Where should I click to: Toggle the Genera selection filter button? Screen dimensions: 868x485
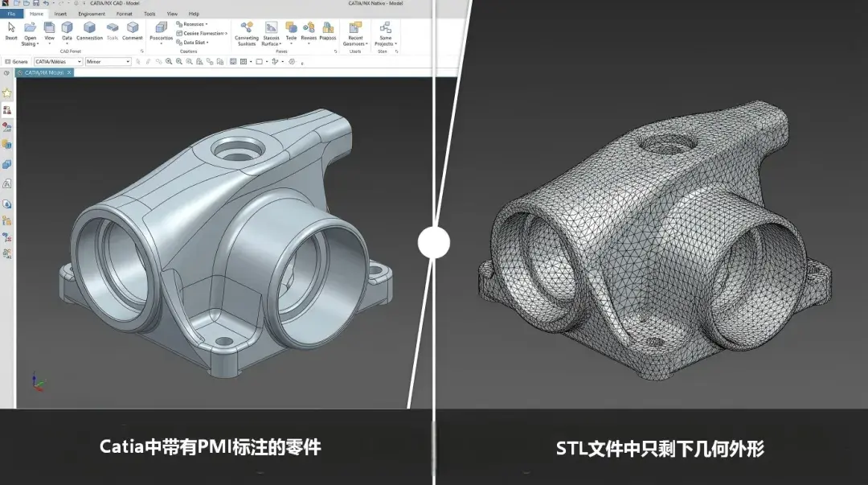pos(16,62)
